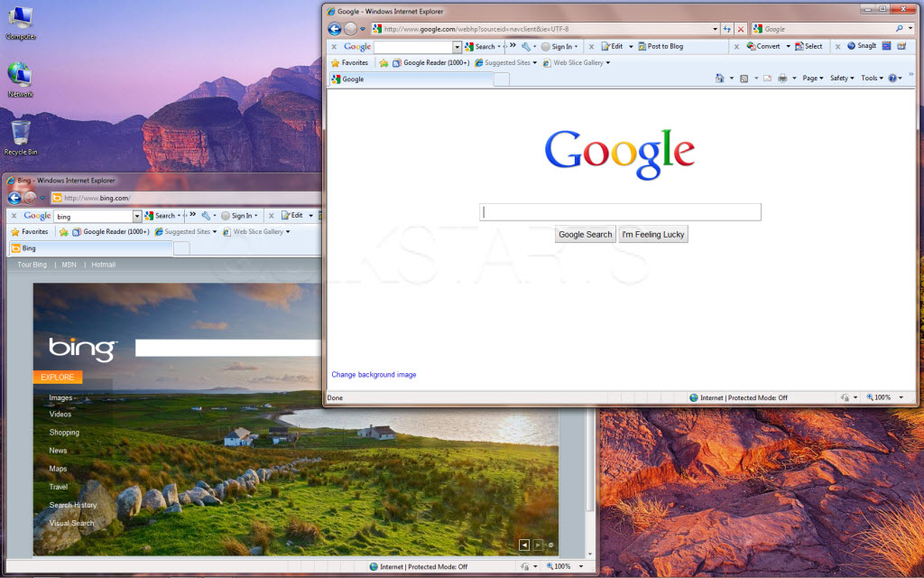Click previous image arrow on Bing homepage
The image size is (924, 578).
[524, 545]
